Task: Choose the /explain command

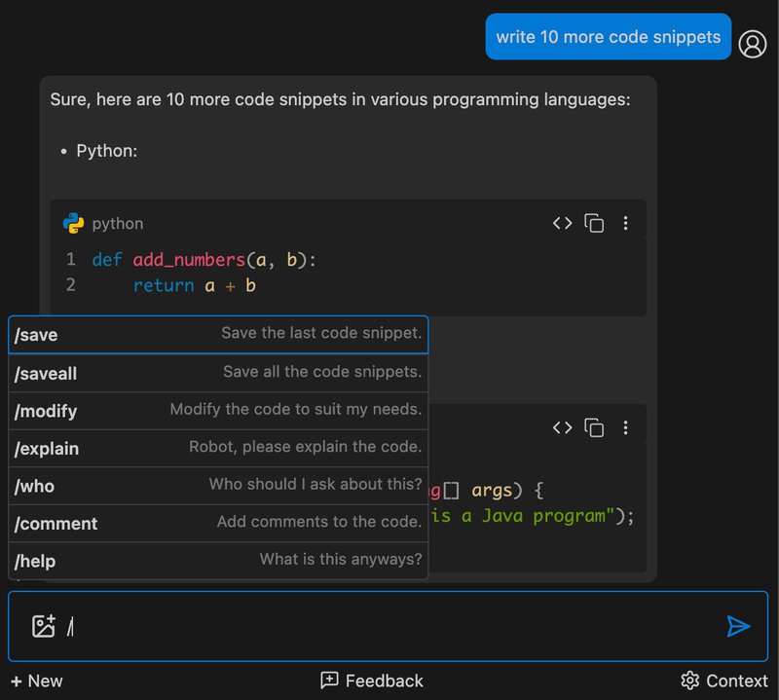Action: point(214,448)
